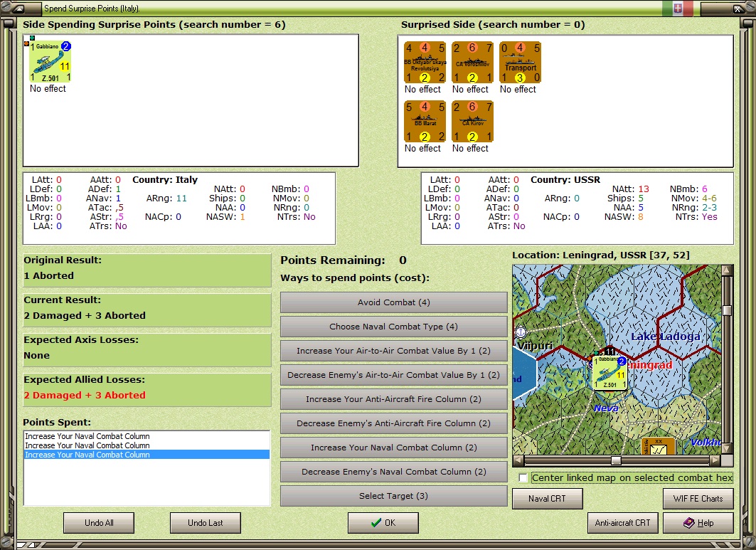Click the Increase Your Naval Combat Column (2) button
The image size is (756, 550).
coord(393,448)
